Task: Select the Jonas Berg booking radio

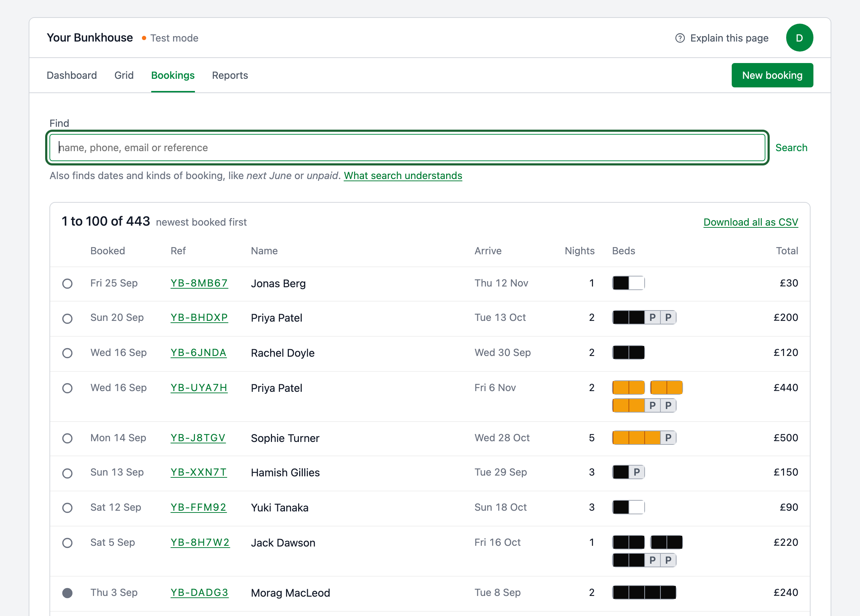Action: 67,284
